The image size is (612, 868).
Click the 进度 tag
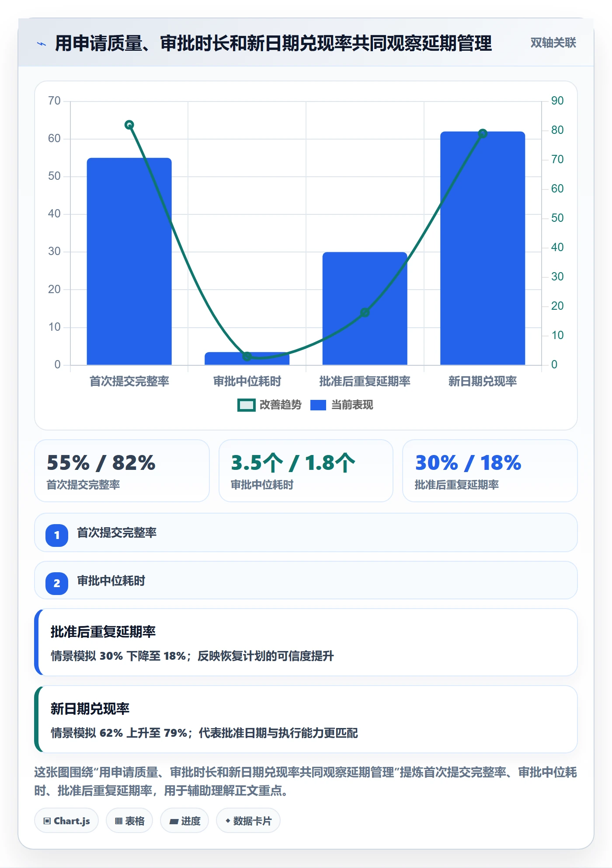coord(184,821)
